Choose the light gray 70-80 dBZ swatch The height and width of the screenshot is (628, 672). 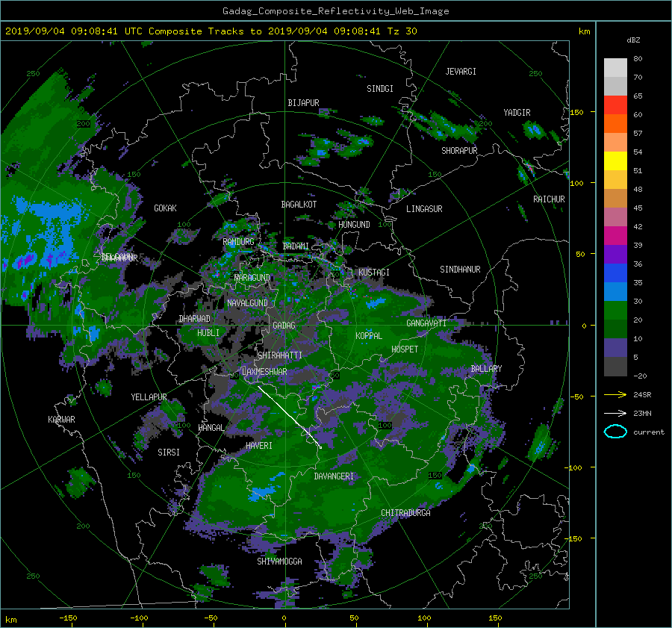click(x=615, y=68)
